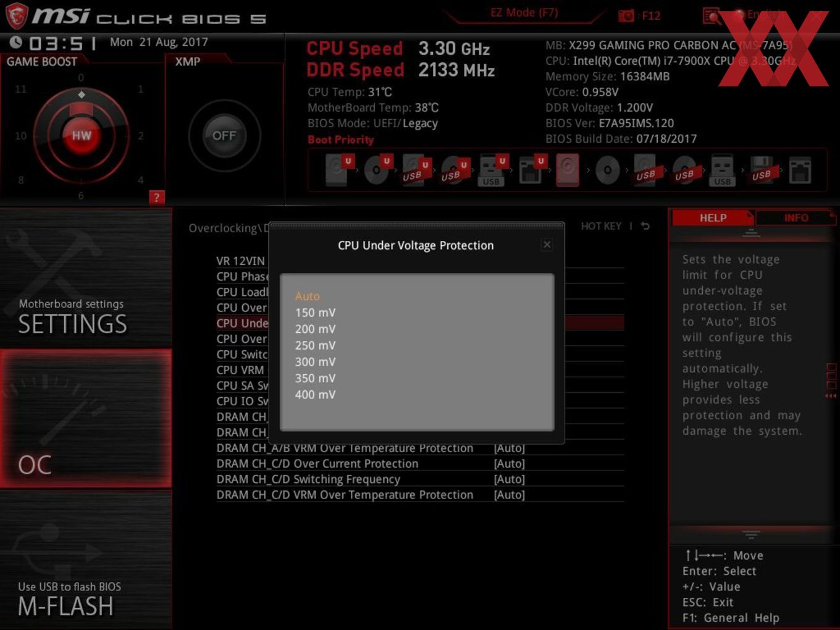Open the DRAM CH_C/D Switching Frequency [Auto] value
This screenshot has height=630, width=840.
tap(509, 479)
